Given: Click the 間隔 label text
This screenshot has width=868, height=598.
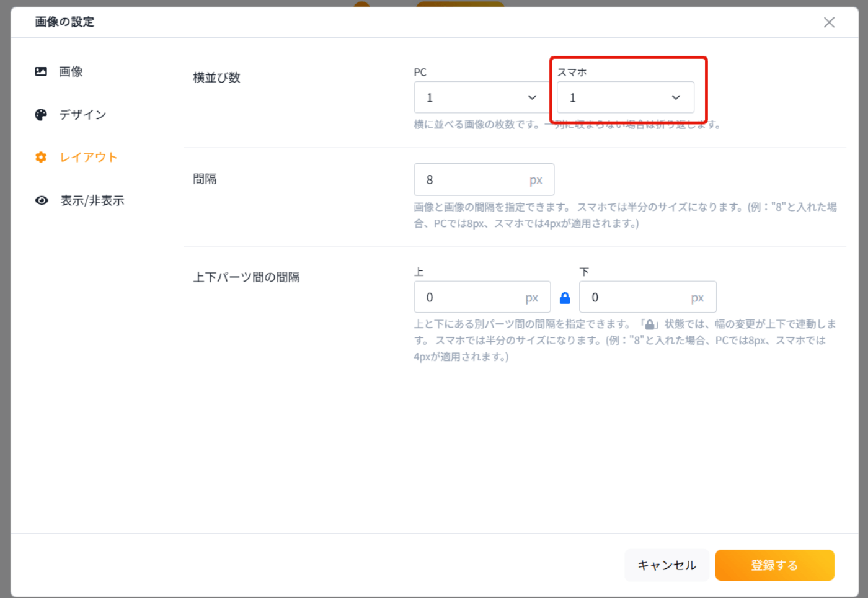Looking at the screenshot, I should tap(205, 179).
